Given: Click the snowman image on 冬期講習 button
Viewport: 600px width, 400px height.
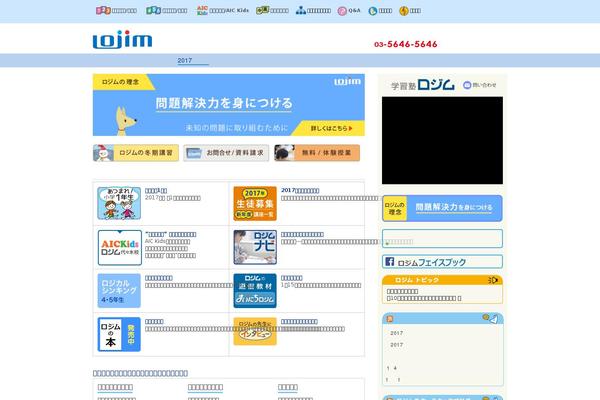Looking at the screenshot, I should click(x=103, y=153).
